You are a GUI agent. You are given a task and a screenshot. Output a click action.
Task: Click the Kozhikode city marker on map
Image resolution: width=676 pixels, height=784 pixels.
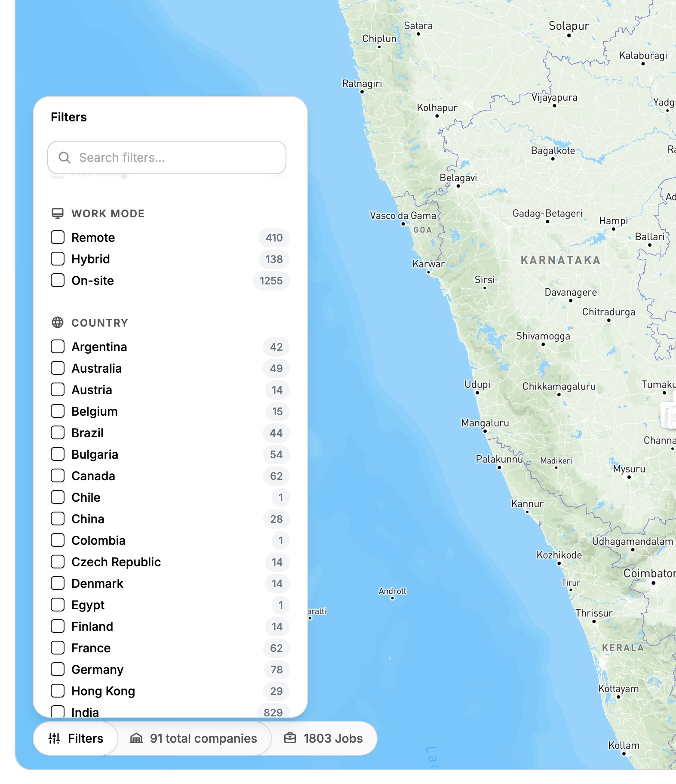[559, 563]
